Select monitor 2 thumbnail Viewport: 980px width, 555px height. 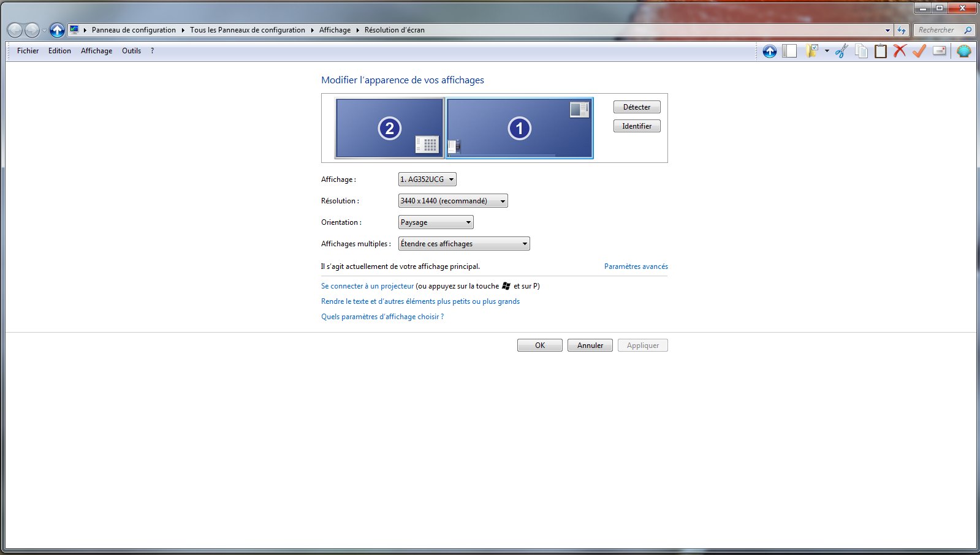click(x=389, y=128)
